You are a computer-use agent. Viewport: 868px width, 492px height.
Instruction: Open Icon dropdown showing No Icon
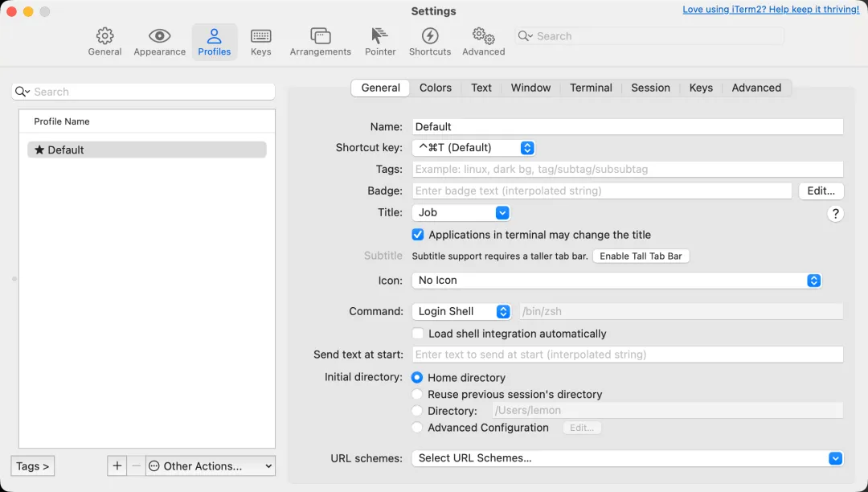pos(616,280)
